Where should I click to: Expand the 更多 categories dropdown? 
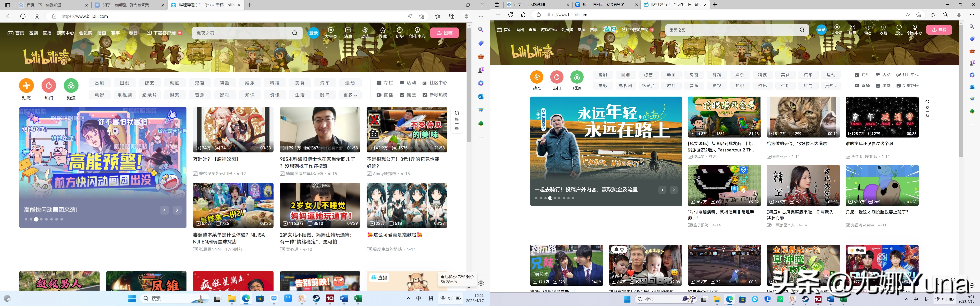tap(350, 95)
